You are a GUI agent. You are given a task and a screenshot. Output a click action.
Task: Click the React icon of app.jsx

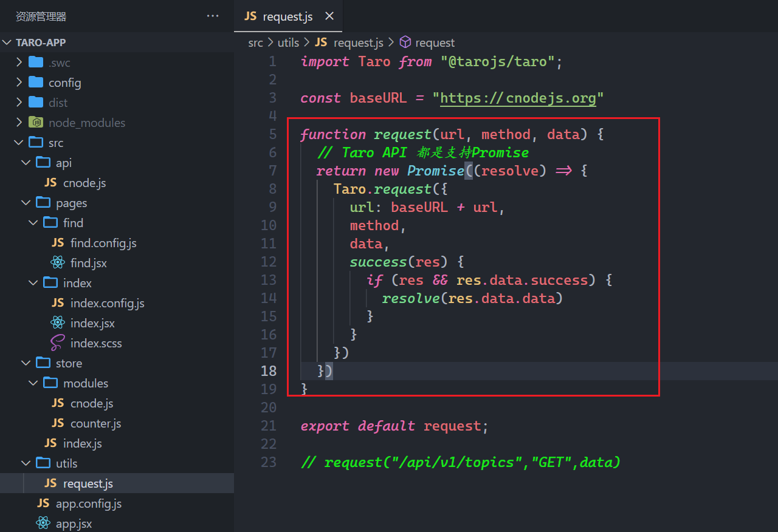43,523
